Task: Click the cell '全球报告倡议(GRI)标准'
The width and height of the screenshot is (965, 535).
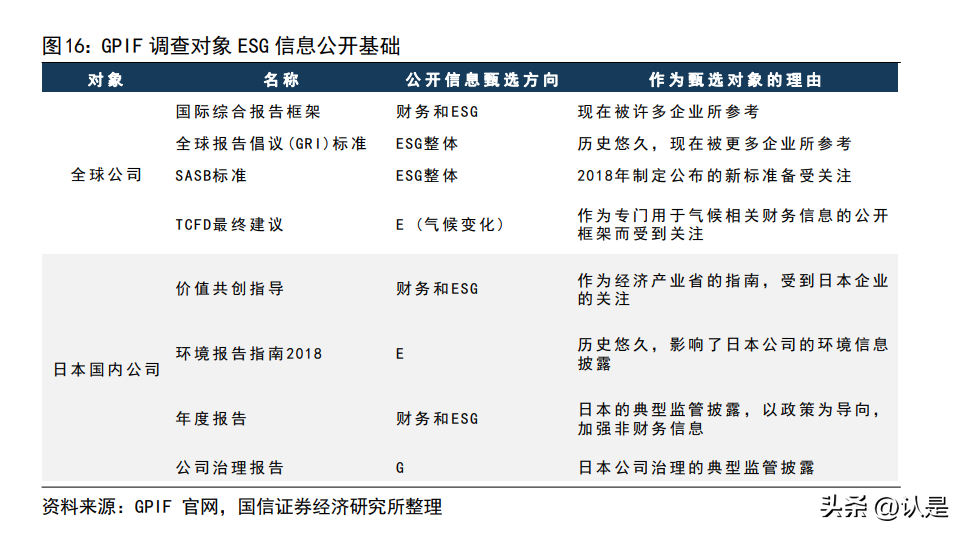Action: coord(271,143)
